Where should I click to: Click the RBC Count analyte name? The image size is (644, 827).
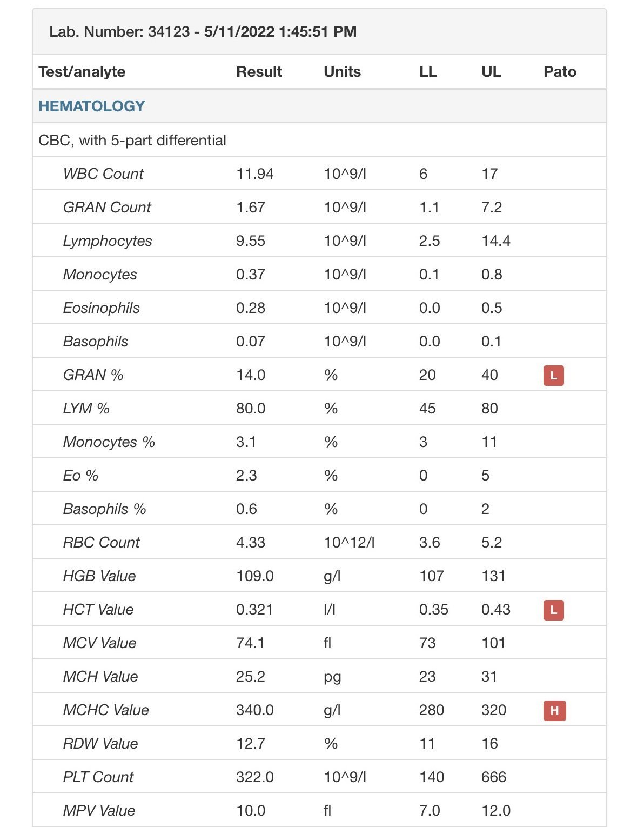(101, 543)
